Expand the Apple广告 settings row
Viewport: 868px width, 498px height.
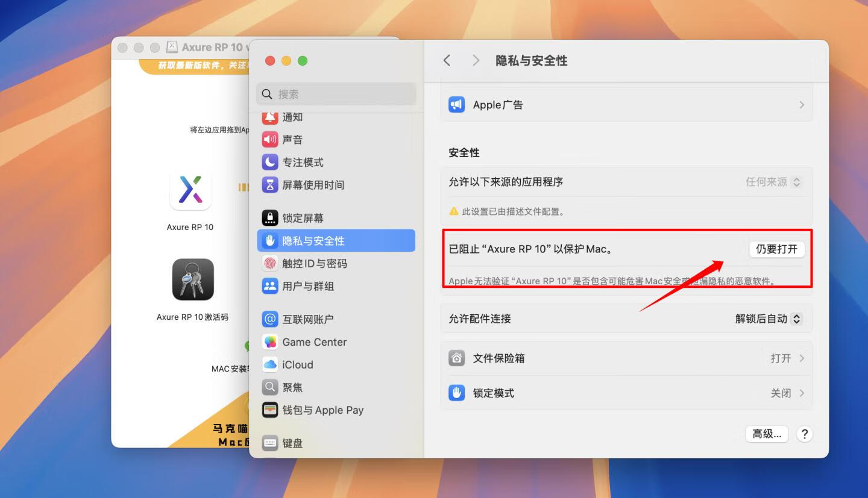point(802,104)
